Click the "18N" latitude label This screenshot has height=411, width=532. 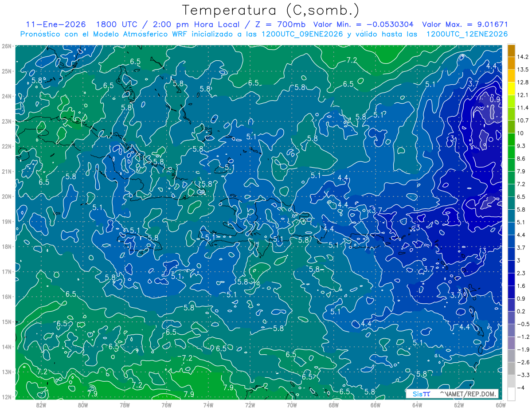click(x=6, y=247)
